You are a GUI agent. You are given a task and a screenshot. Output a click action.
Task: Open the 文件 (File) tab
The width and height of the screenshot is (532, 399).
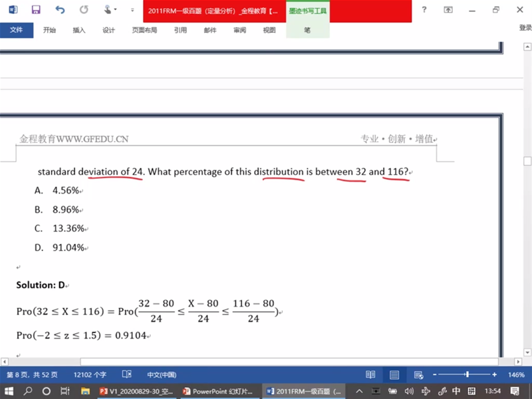17,30
